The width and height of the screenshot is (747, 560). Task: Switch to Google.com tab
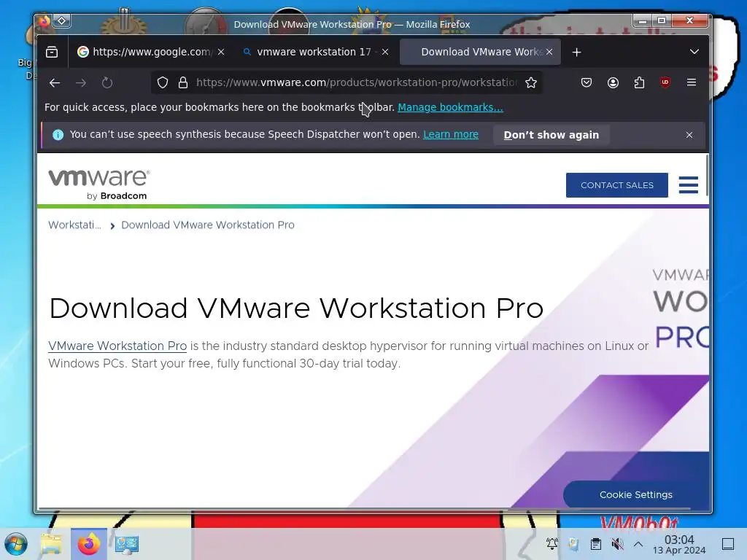[152, 52]
